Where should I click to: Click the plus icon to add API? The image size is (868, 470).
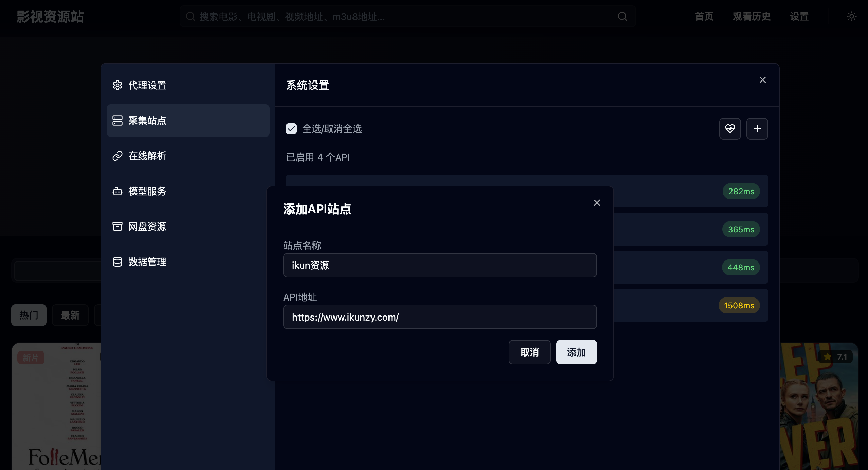757,129
